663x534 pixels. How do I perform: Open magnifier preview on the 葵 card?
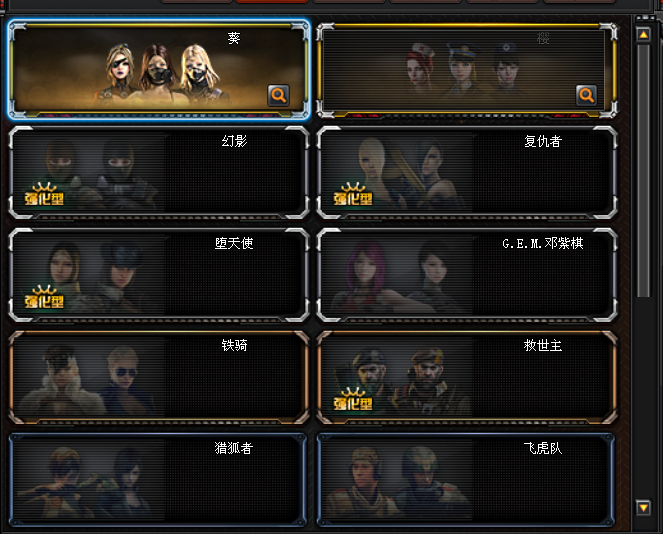tap(279, 96)
